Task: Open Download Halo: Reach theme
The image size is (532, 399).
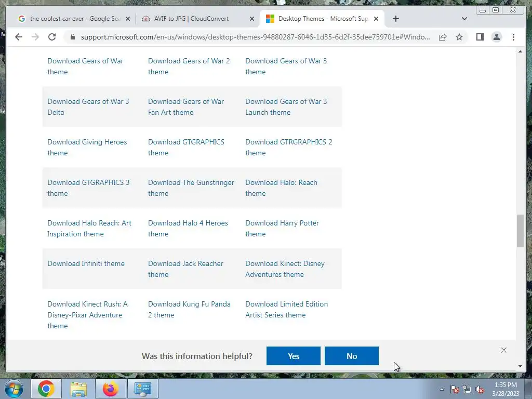Action: click(281, 188)
